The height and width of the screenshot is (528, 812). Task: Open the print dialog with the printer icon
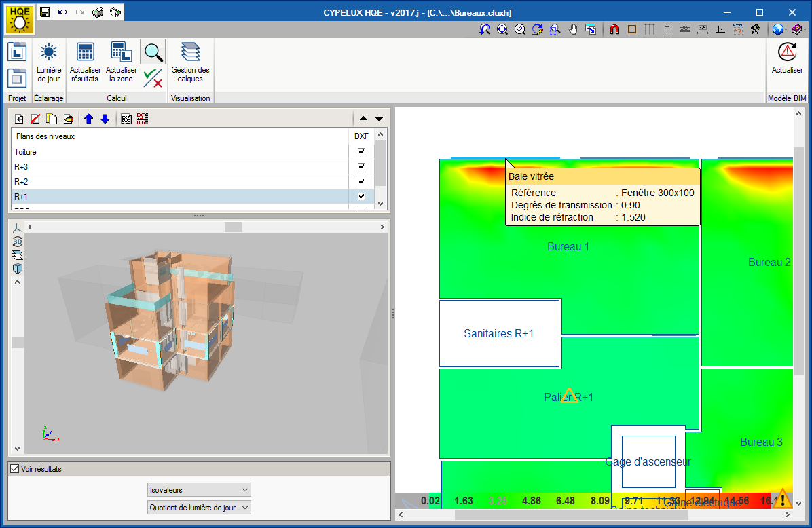[98, 12]
